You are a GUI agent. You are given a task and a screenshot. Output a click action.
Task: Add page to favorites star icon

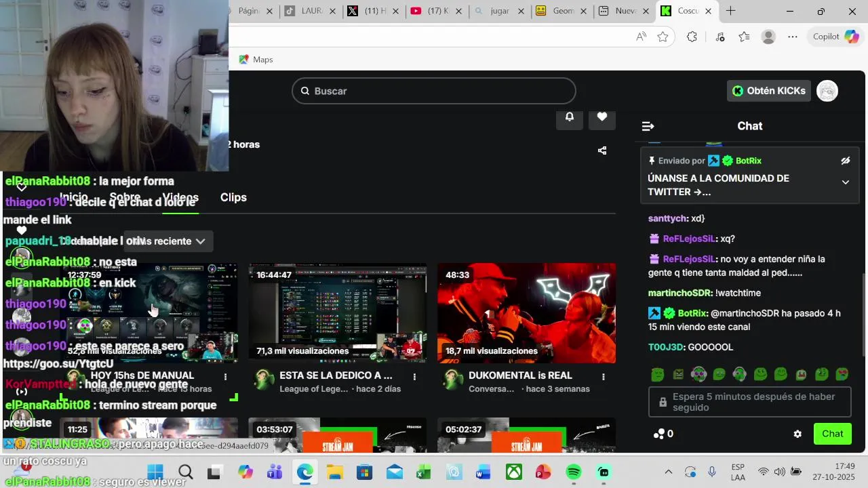663,37
